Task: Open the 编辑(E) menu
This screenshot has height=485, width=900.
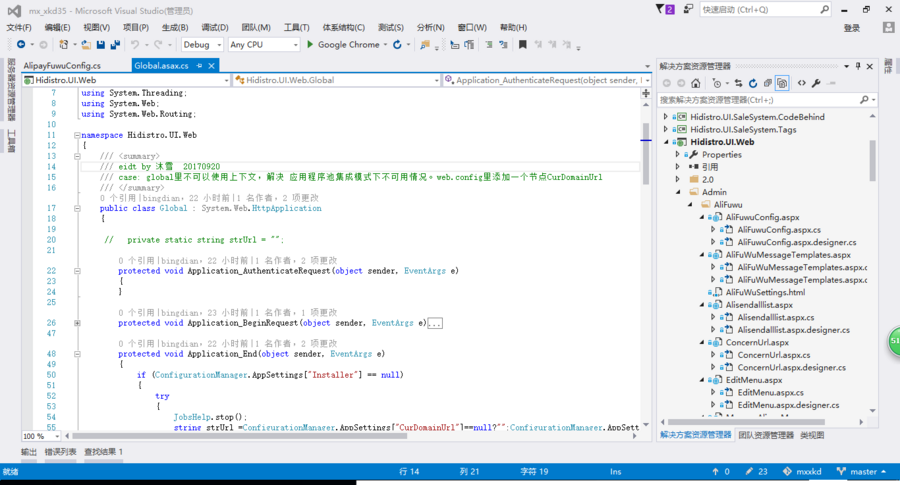Action: [x=57, y=28]
